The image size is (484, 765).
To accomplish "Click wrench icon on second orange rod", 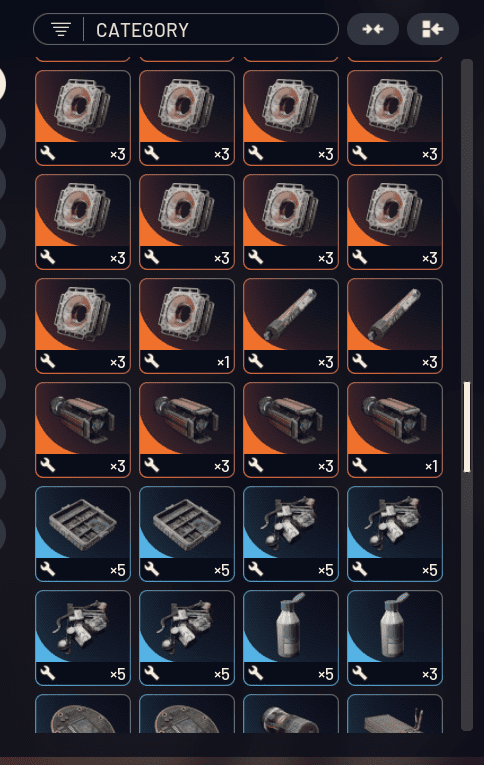I will [x=360, y=362].
